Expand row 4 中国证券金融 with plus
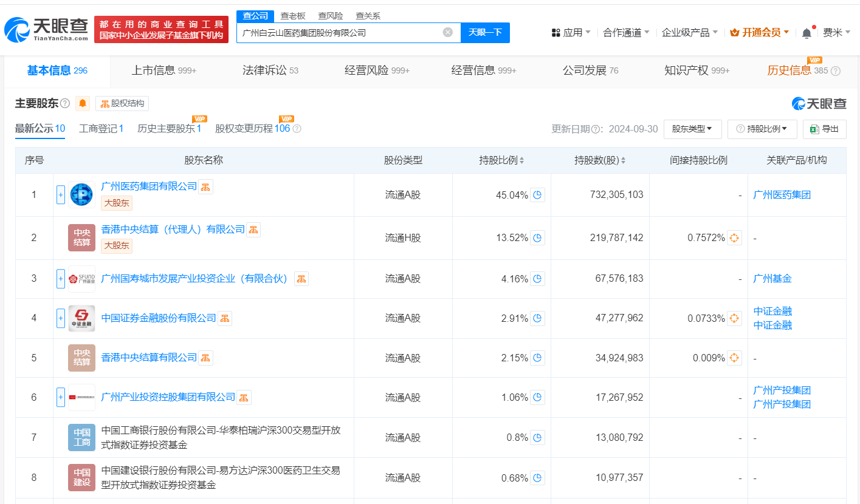The image size is (860, 504). [x=61, y=318]
